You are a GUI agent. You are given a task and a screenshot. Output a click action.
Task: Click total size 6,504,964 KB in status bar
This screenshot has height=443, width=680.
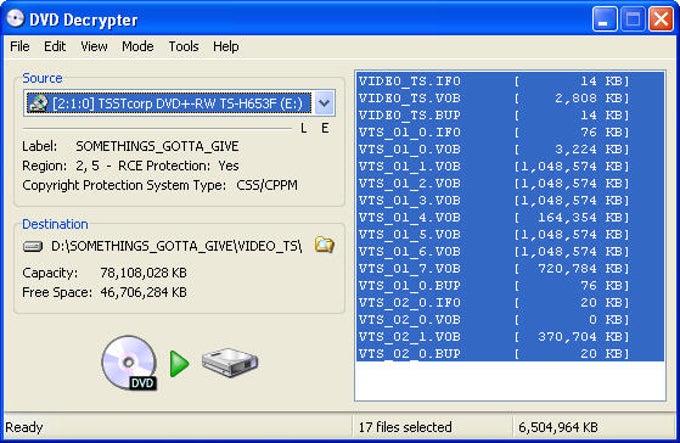(558, 427)
